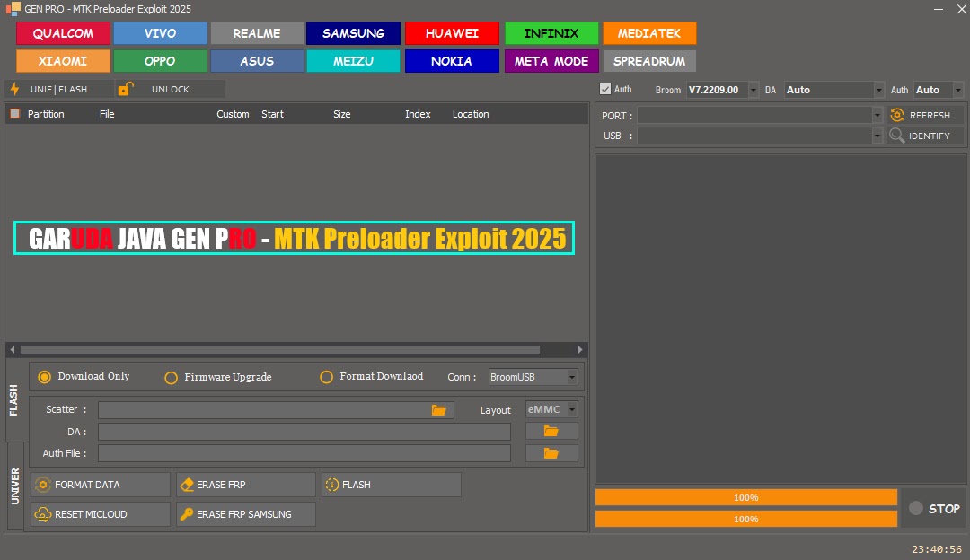Image resolution: width=970 pixels, height=560 pixels.
Task: Open the MEDIATEK brand tab
Action: (649, 33)
